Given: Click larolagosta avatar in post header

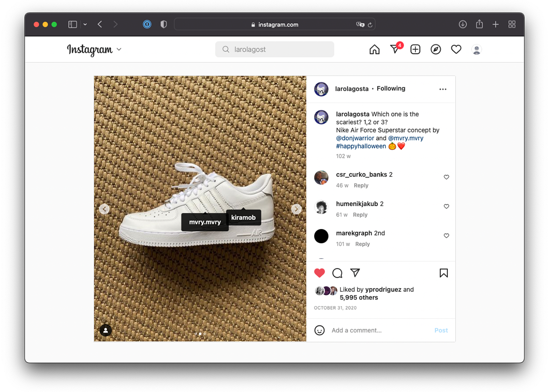Looking at the screenshot, I should tap(321, 89).
